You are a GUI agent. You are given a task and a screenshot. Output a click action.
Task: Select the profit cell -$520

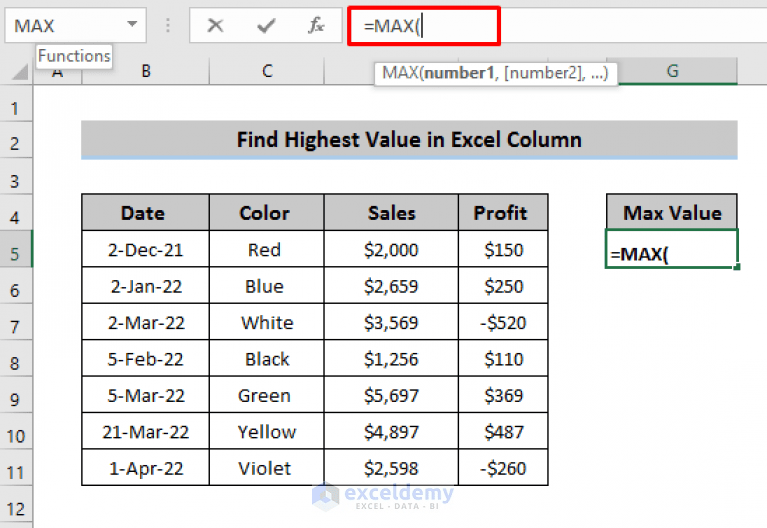[x=503, y=321]
